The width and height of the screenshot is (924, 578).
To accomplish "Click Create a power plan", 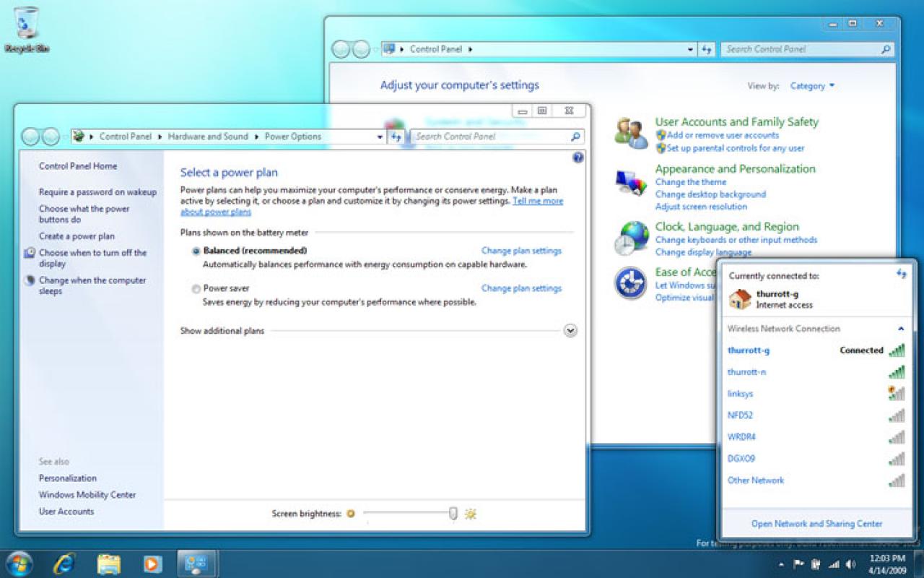I will coord(77,236).
